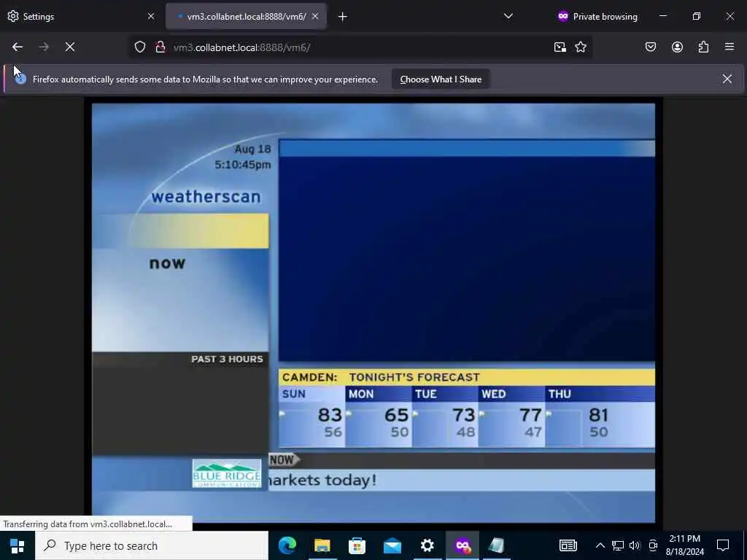747x560 pixels.
Task: Stop loading the page
Action: click(70, 47)
